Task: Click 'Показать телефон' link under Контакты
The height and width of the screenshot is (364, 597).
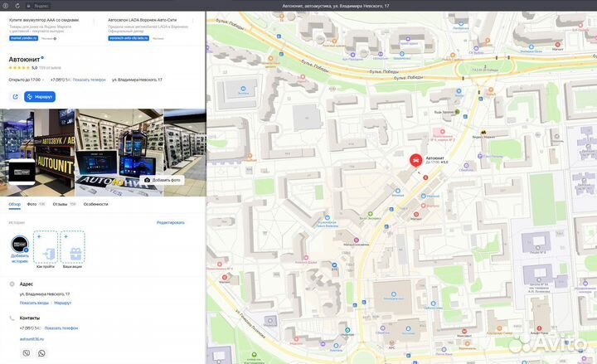Action: coord(61,328)
